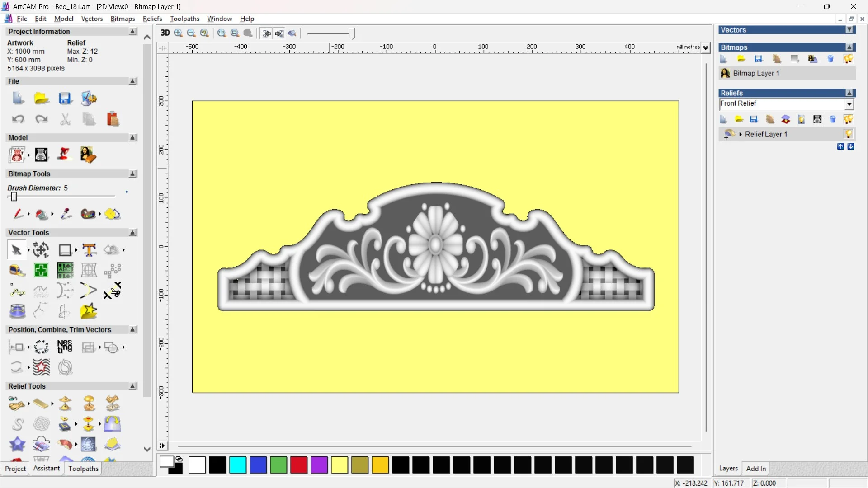Click the Undo arrow icon
This screenshot has width=868, height=488.
(18, 119)
